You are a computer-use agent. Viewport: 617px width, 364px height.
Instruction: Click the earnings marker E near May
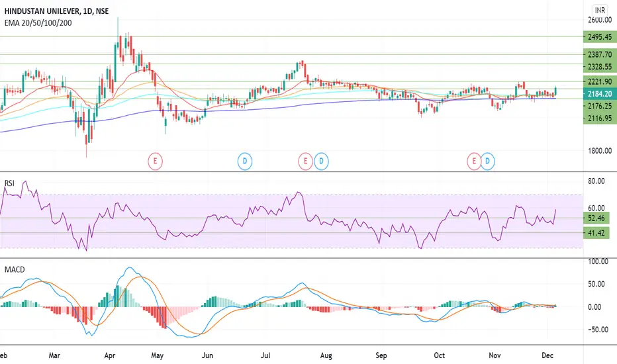coord(155,161)
